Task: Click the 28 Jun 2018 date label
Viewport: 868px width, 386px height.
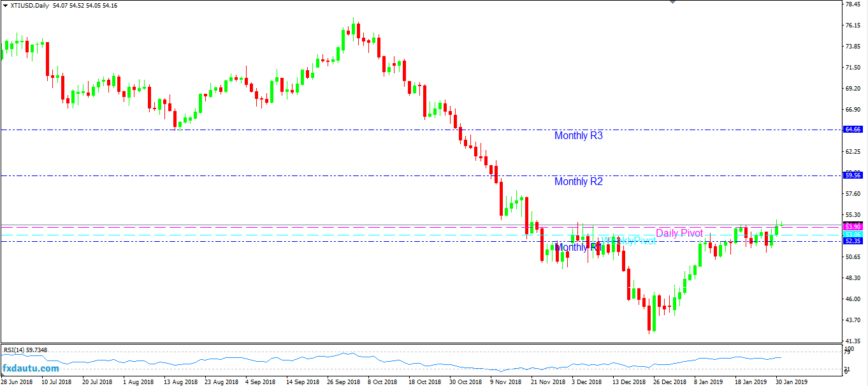Action: click(x=17, y=382)
